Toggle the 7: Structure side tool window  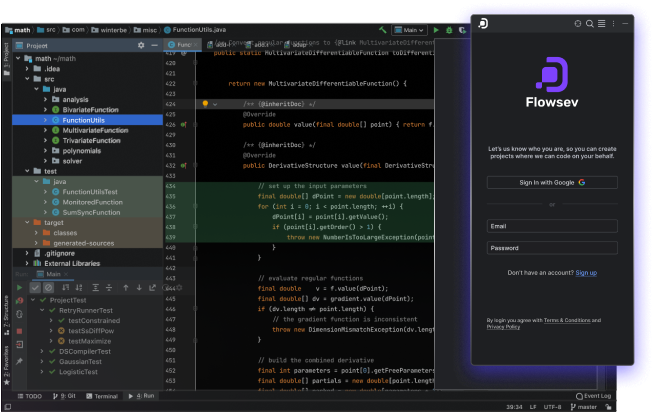click(x=6, y=315)
